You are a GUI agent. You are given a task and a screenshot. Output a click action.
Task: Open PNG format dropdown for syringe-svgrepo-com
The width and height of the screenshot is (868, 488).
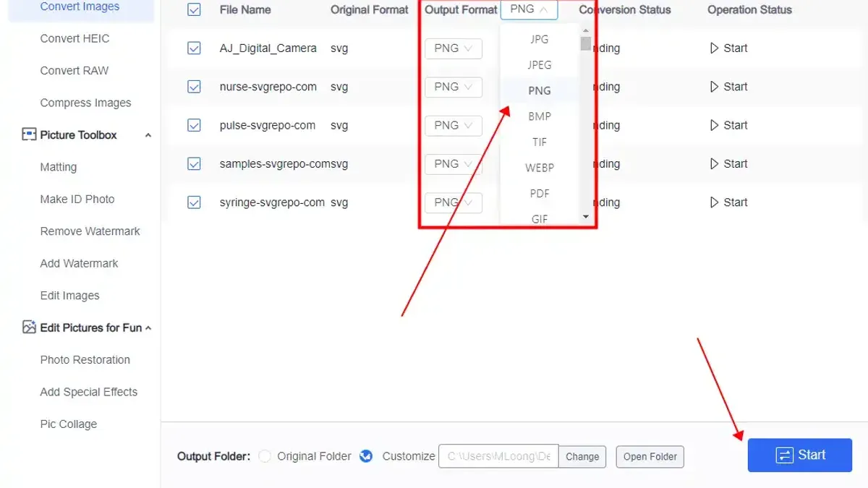(454, 202)
